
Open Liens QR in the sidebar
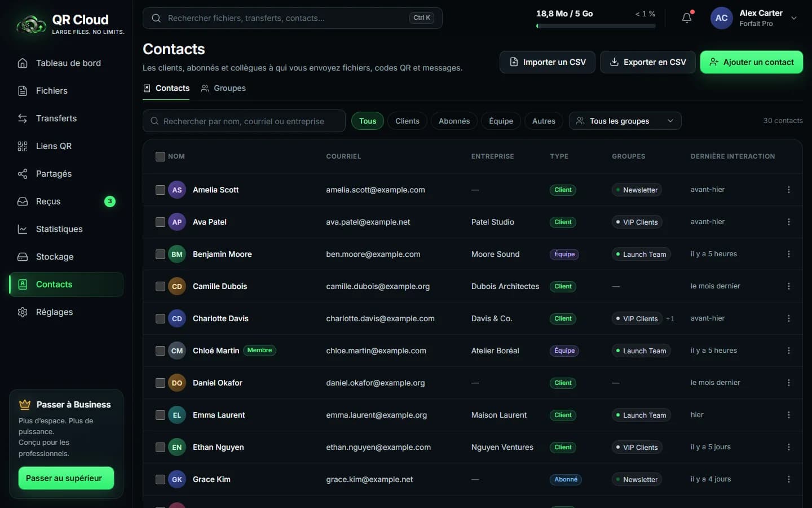(x=67, y=146)
